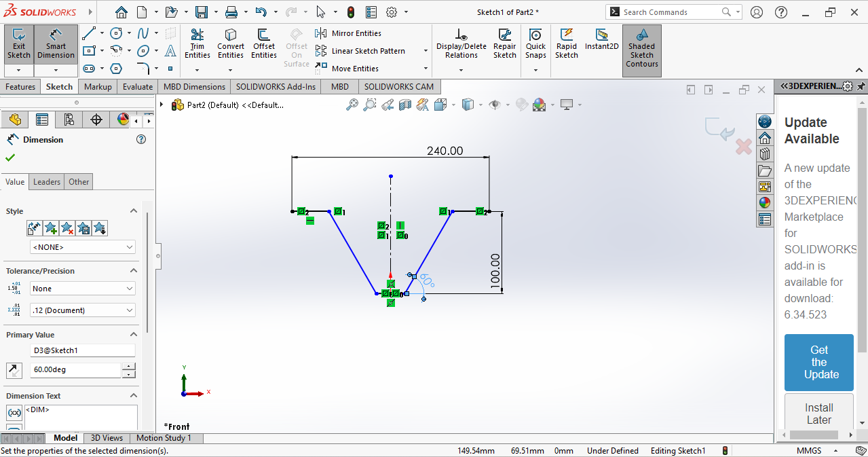
Task: Open the Style <NONE> dropdown
Action: coord(83,247)
